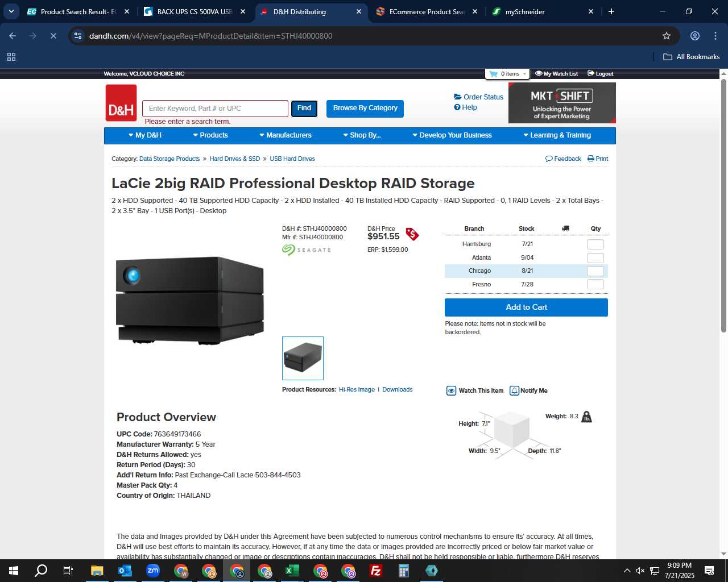
Task: Click Browse By Category button
Action: 365,108
